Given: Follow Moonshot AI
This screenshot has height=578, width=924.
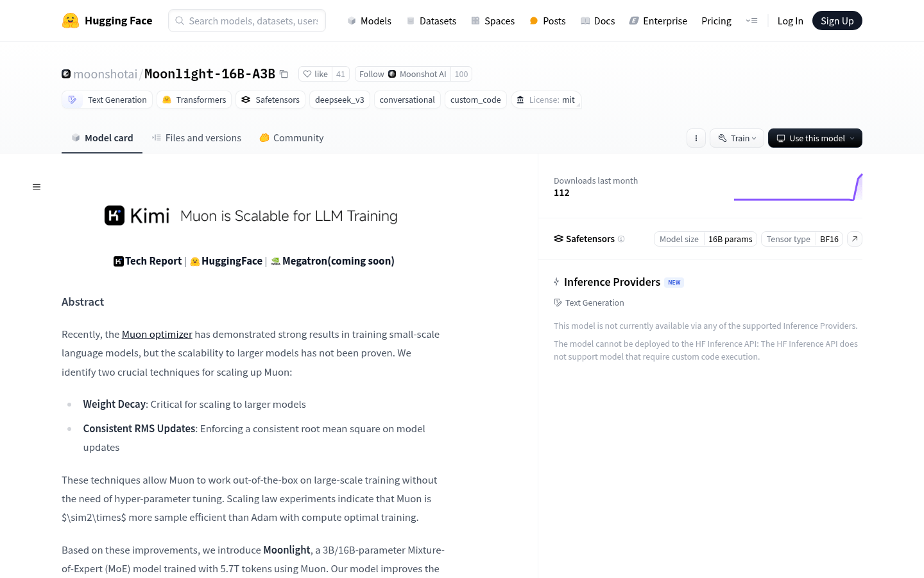Looking at the screenshot, I should [x=402, y=74].
